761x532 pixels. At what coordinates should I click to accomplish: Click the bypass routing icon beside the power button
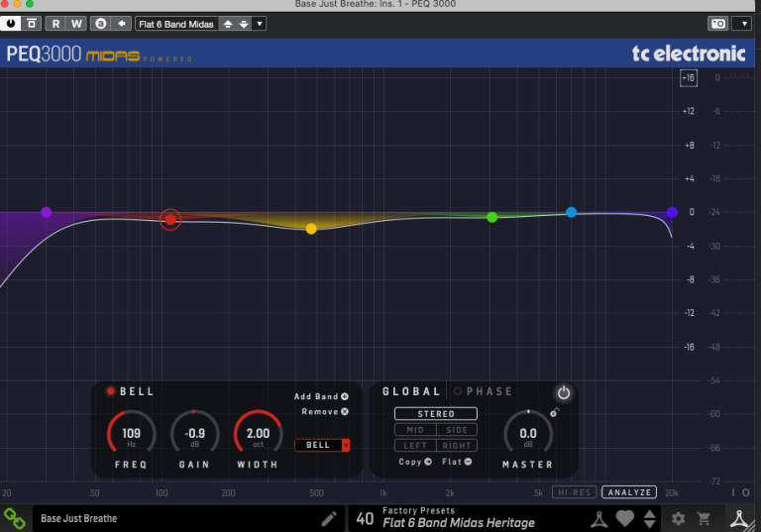click(x=32, y=24)
